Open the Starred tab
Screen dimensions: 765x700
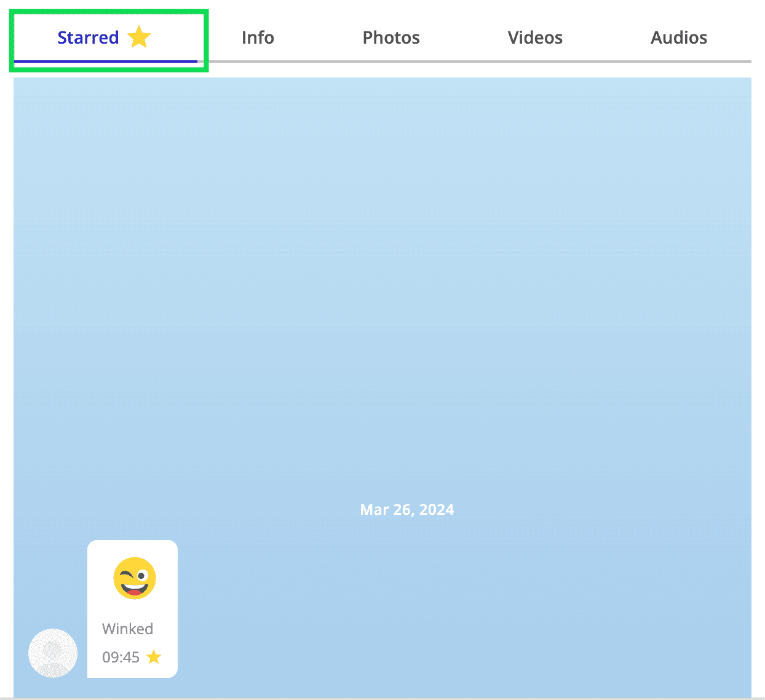[105, 38]
